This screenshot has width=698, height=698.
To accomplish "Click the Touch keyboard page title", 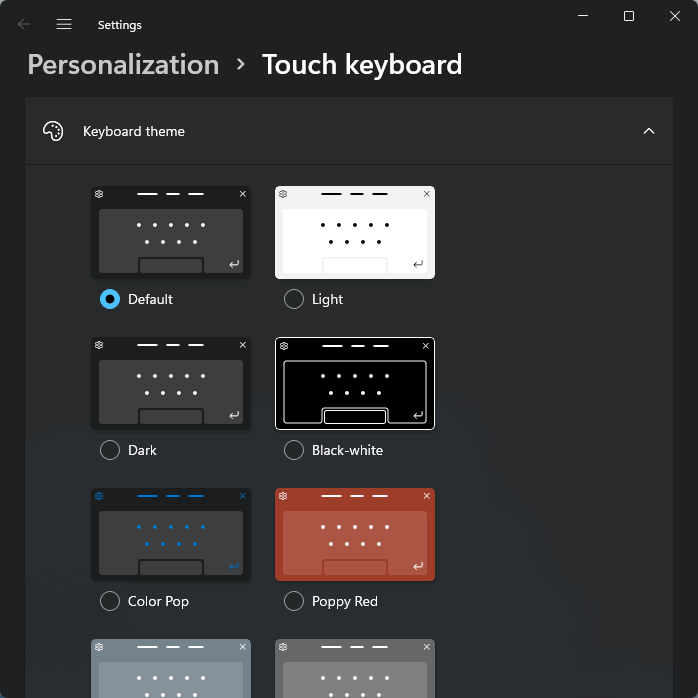I will [x=362, y=65].
